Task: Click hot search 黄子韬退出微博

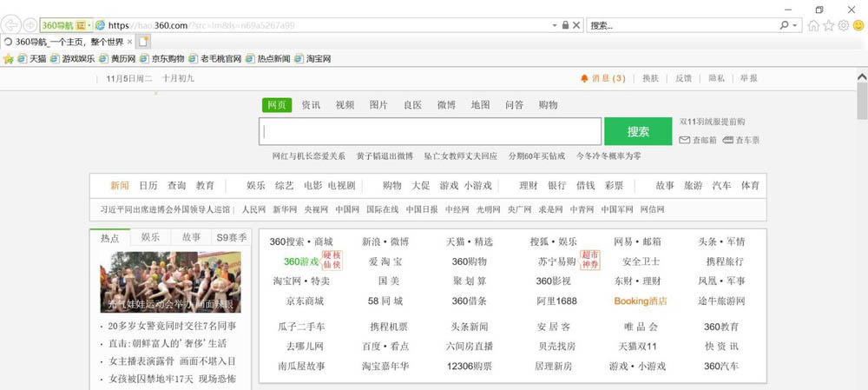Action: pos(385,156)
